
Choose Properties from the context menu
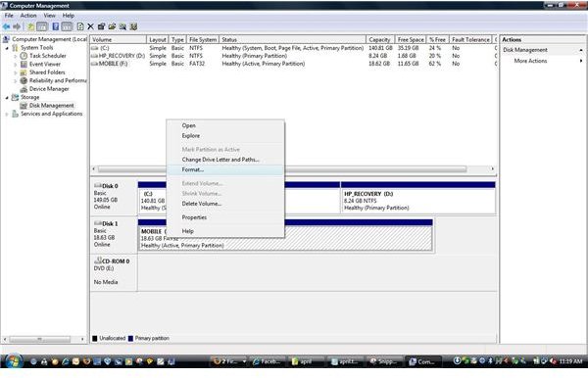pos(225,217)
